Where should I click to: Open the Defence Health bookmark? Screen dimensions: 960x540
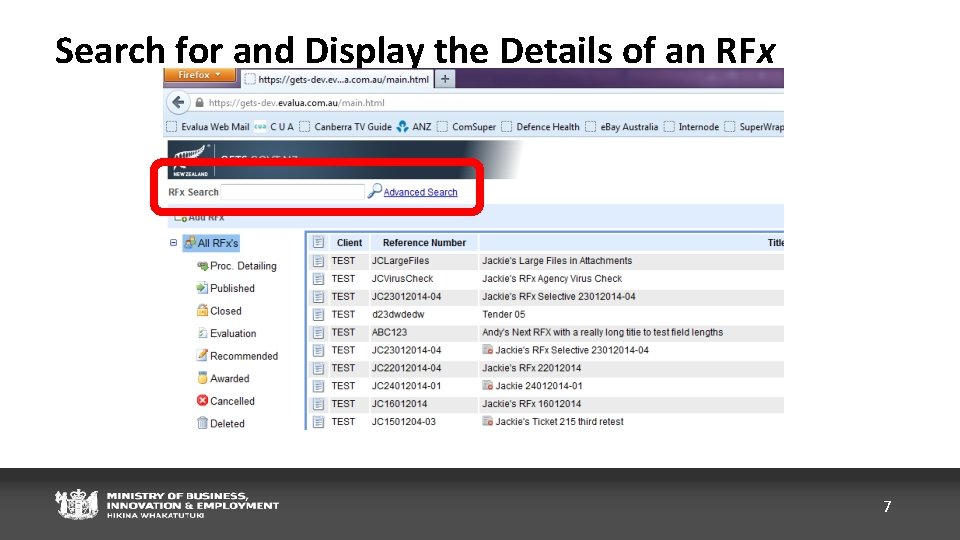(x=541, y=127)
